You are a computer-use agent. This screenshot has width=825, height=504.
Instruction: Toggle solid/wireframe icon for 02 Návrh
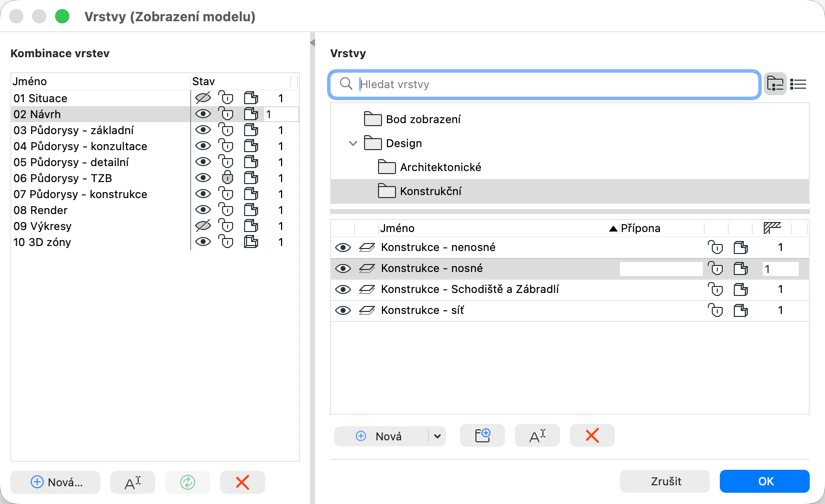pyautogui.click(x=251, y=114)
